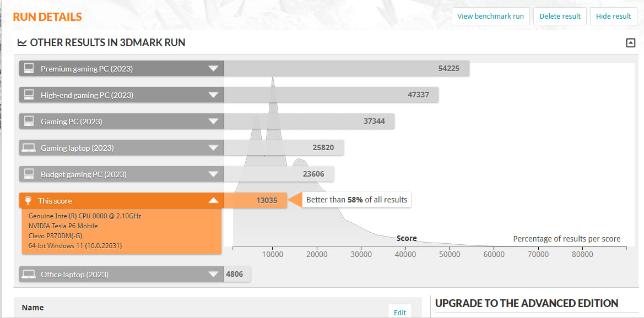Click the High-end gaming PC monitor icon
The height and width of the screenshot is (318, 644).
[x=29, y=95]
